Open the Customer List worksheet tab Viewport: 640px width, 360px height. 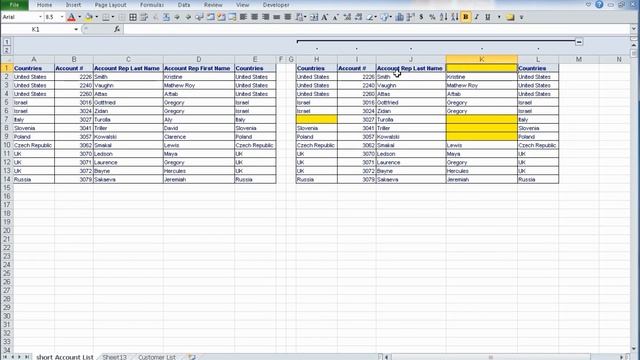tap(157, 357)
